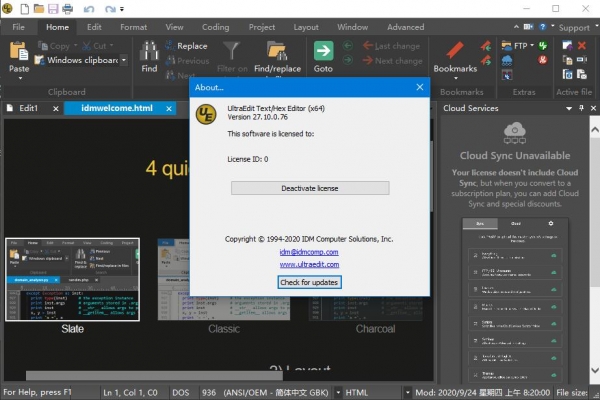
Task: Click the Open folder icon in quick access toolbar
Action: click(39, 8)
